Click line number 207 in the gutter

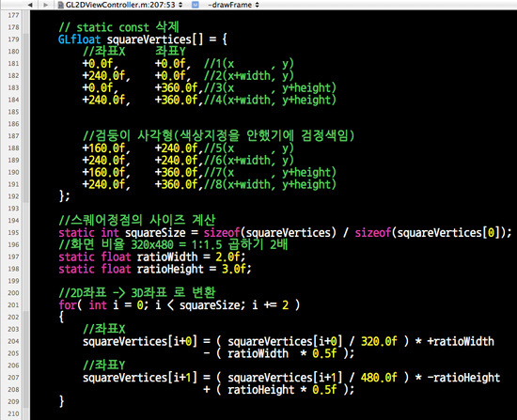[13, 378]
